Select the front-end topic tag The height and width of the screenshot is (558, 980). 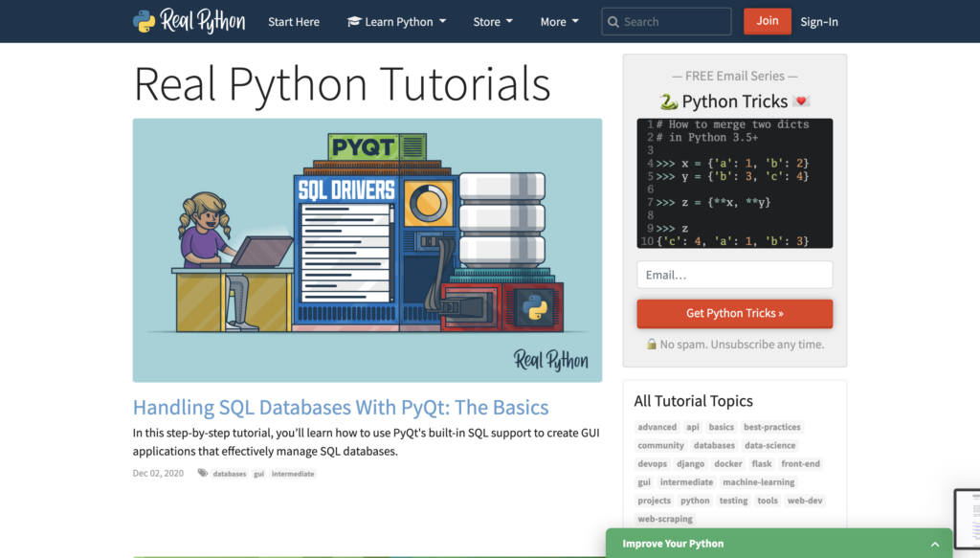[x=801, y=463]
